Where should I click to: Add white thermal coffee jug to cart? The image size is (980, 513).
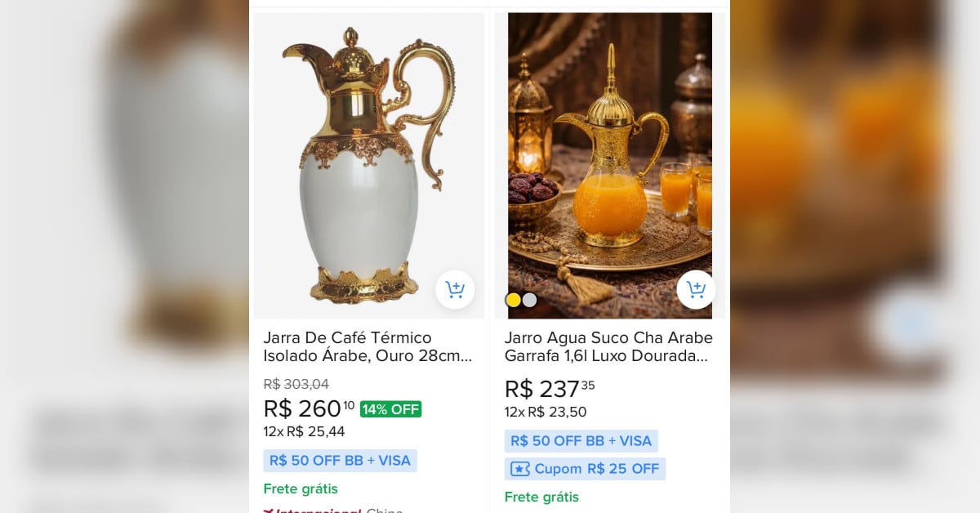[455, 289]
